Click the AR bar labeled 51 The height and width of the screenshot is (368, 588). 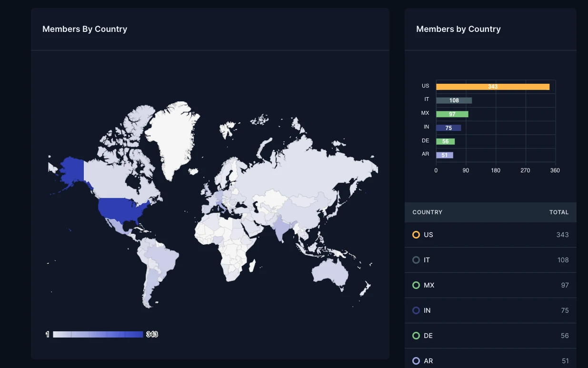[444, 155]
